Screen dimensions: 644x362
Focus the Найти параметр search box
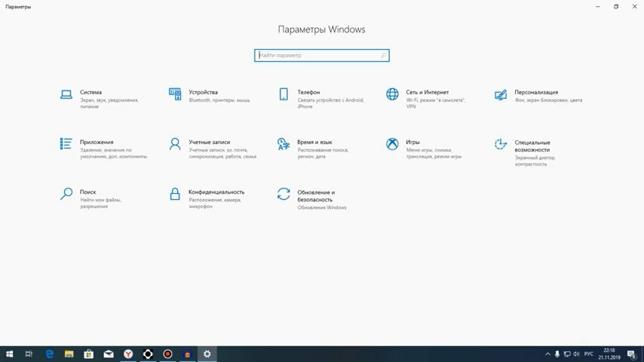pyautogui.click(x=321, y=55)
